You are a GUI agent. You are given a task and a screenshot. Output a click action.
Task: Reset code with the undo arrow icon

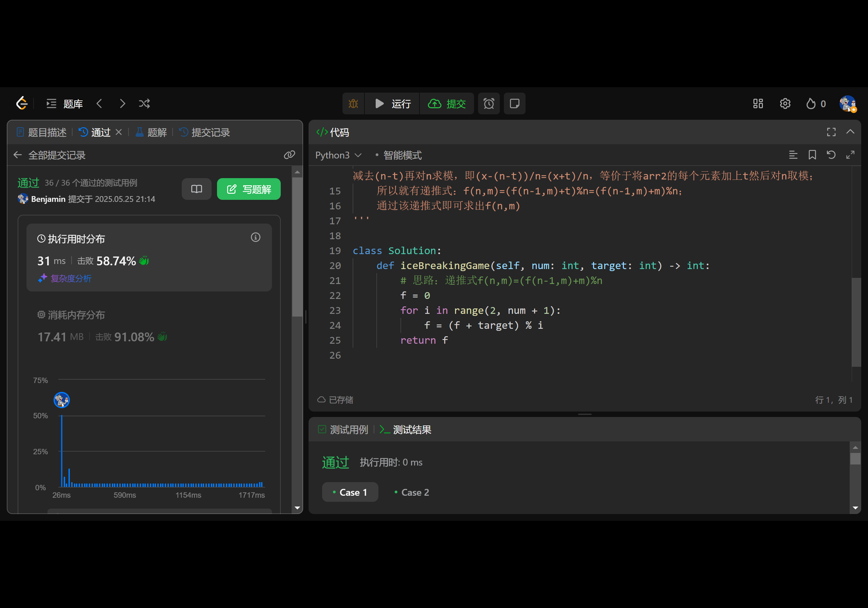click(831, 155)
